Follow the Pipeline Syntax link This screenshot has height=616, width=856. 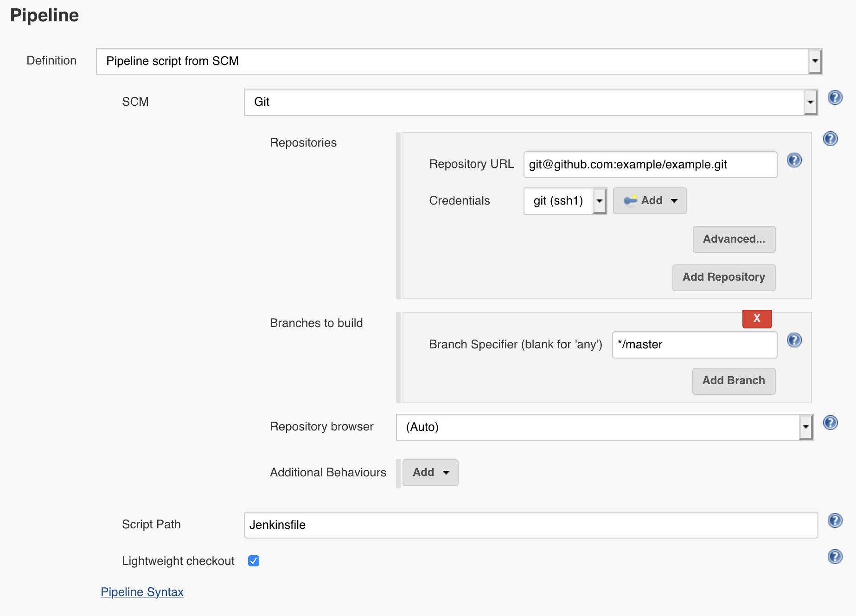coord(142,592)
